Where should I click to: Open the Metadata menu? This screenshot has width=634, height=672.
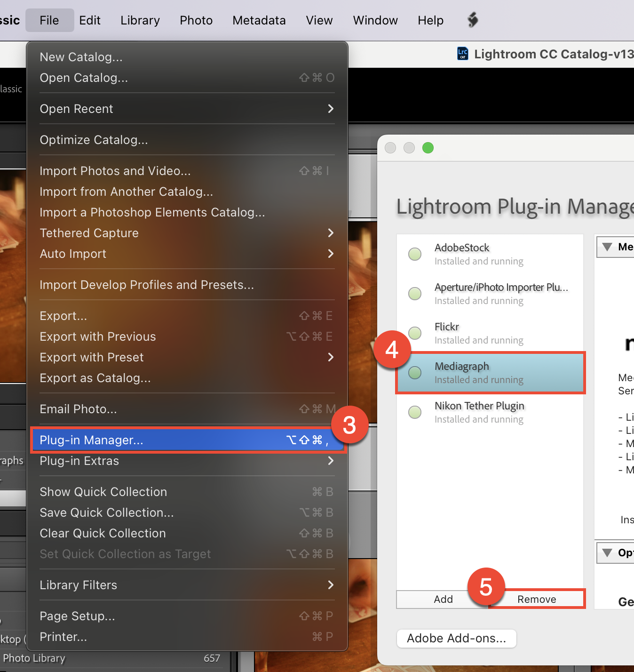(259, 20)
